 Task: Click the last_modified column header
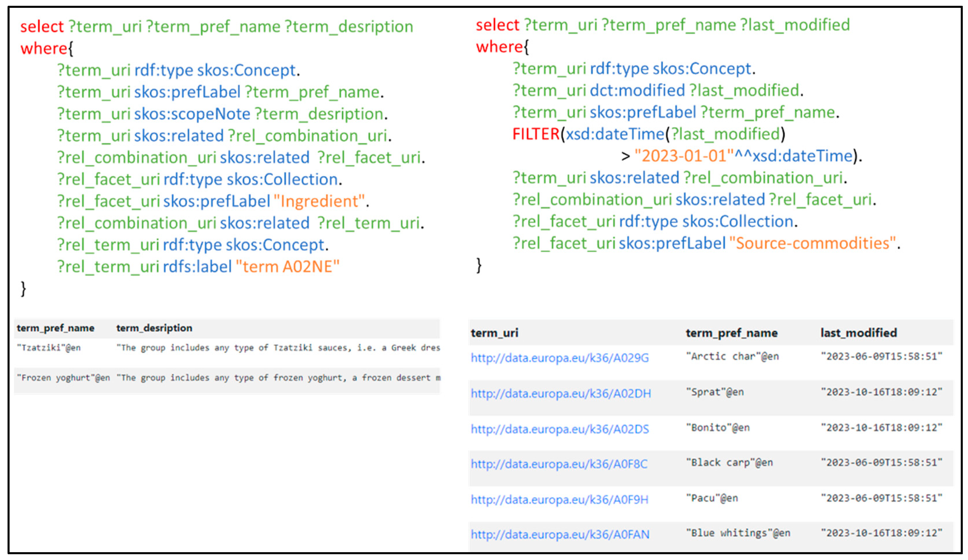pos(858,333)
